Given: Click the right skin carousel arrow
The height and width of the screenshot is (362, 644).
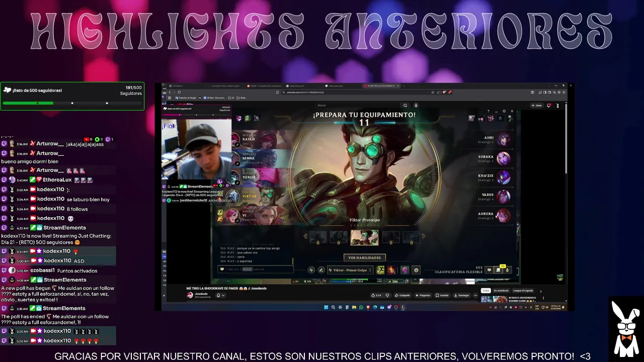Looking at the screenshot, I should pos(423,236).
